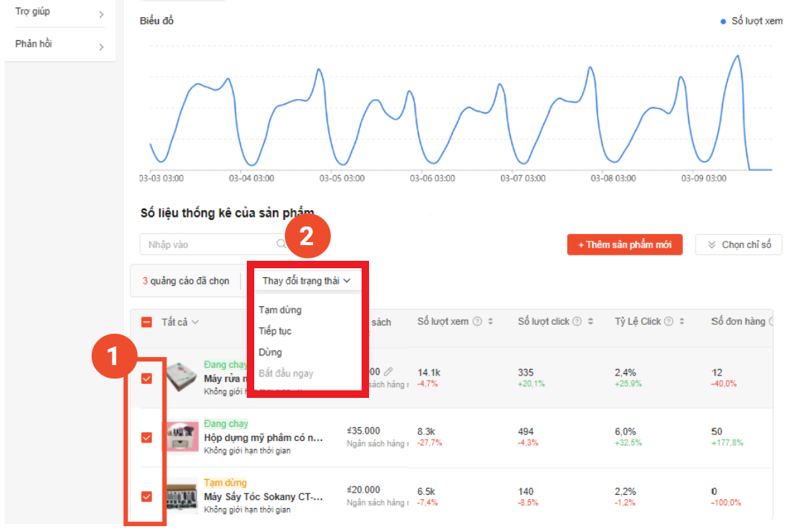Open the Thay đổi trạng thái dropdown
Viewport: 800px width, 532px height.
[306, 281]
